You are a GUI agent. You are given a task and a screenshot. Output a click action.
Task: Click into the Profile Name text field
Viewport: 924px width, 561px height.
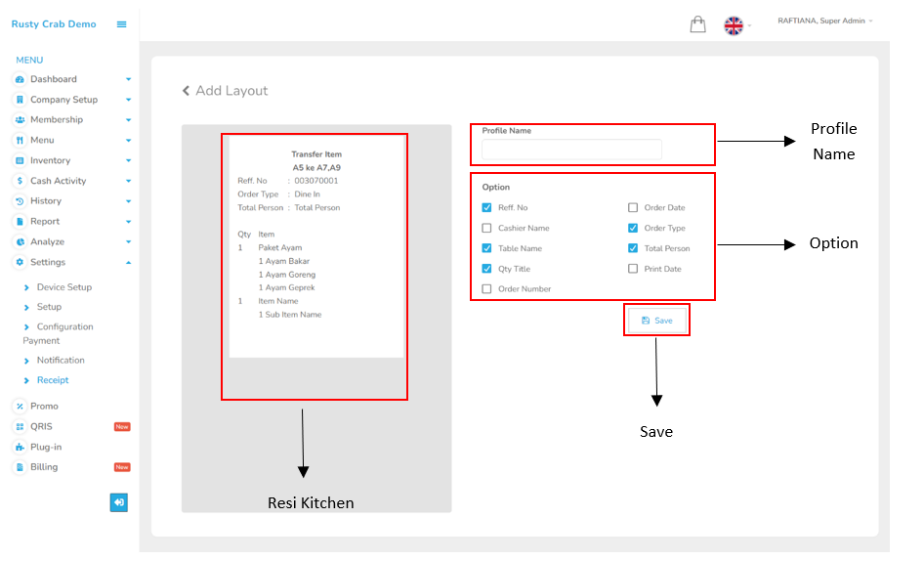571,150
